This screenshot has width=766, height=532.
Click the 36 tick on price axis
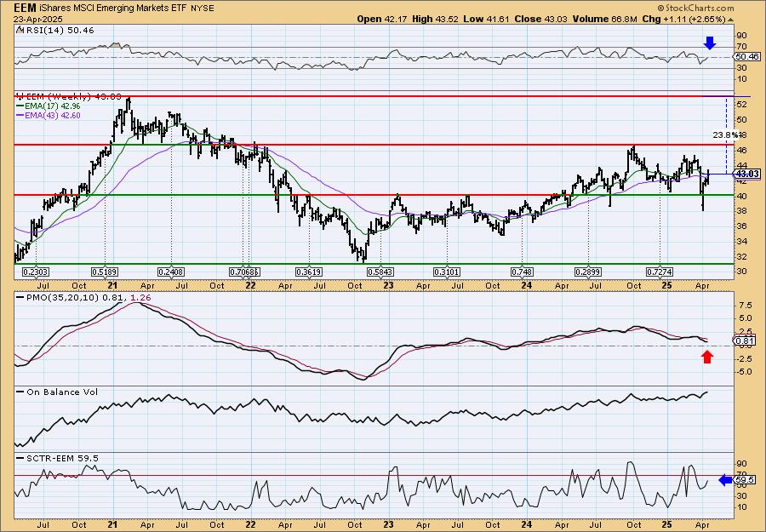pyautogui.click(x=741, y=226)
